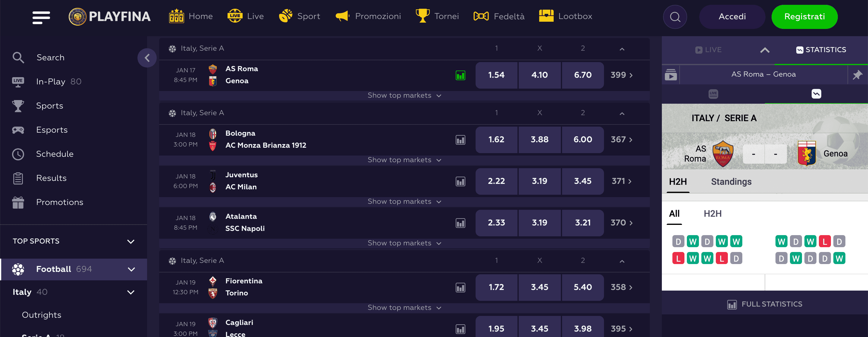Click the green live tracker icon for AS Roma match
The width and height of the screenshot is (868, 337).
point(461,75)
